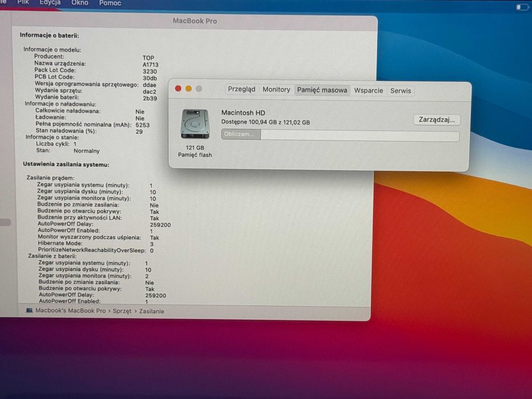Click Macbook's MacBook Pro in path bar
The height and width of the screenshot is (399, 532).
(x=71, y=311)
